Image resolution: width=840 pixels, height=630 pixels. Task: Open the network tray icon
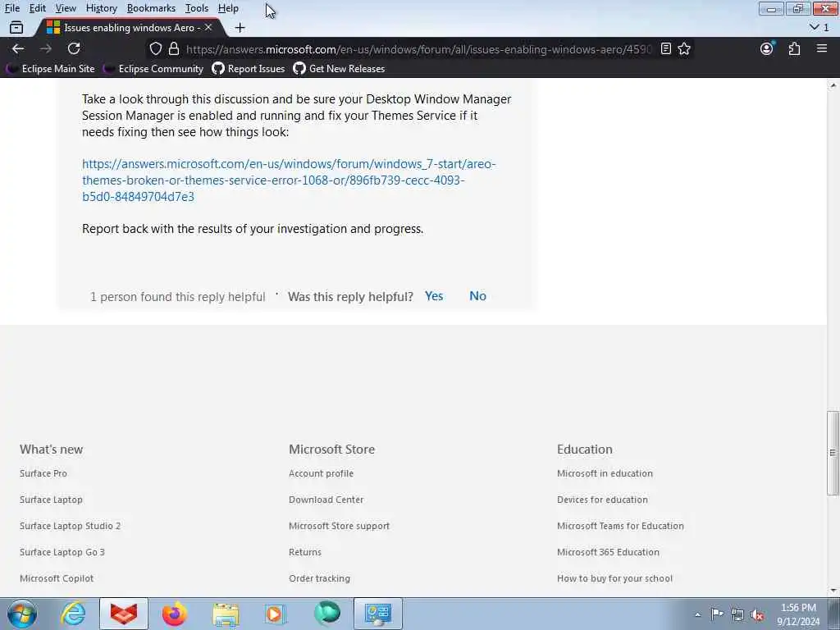(737, 615)
